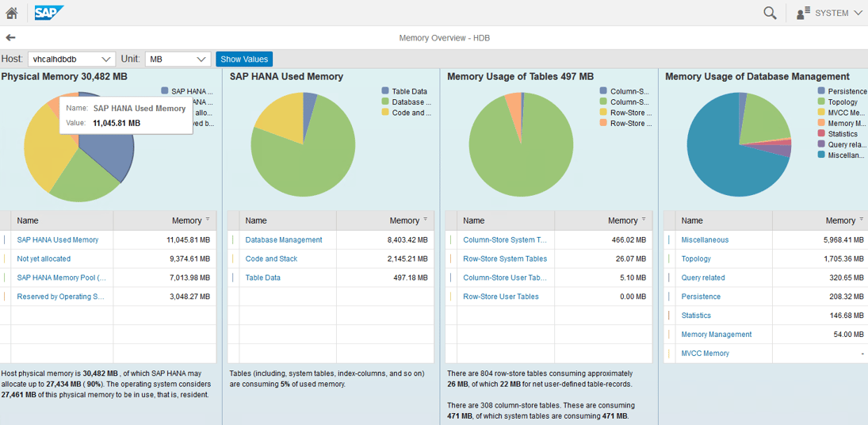
Task: Open the SYSTEM user menu
Action: [830, 13]
